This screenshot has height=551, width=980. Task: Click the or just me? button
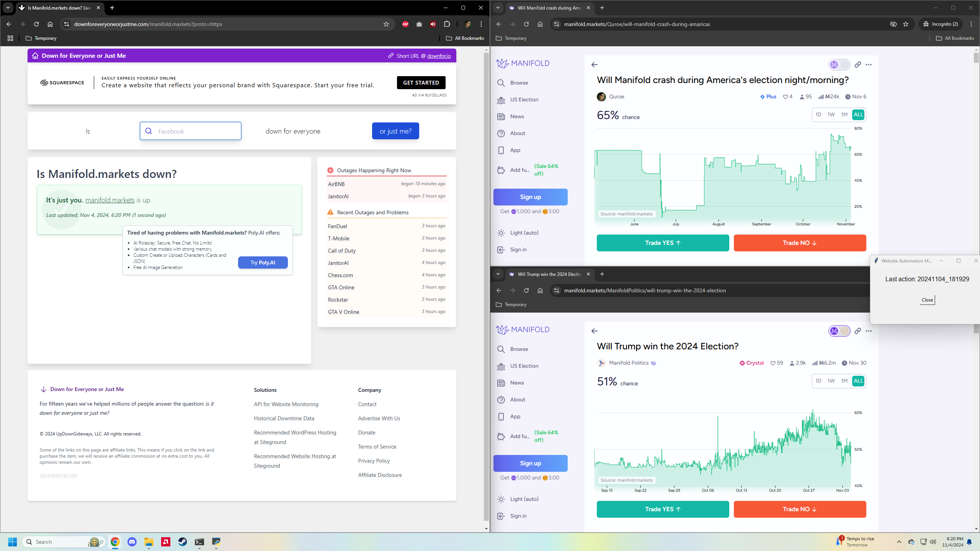395,131
